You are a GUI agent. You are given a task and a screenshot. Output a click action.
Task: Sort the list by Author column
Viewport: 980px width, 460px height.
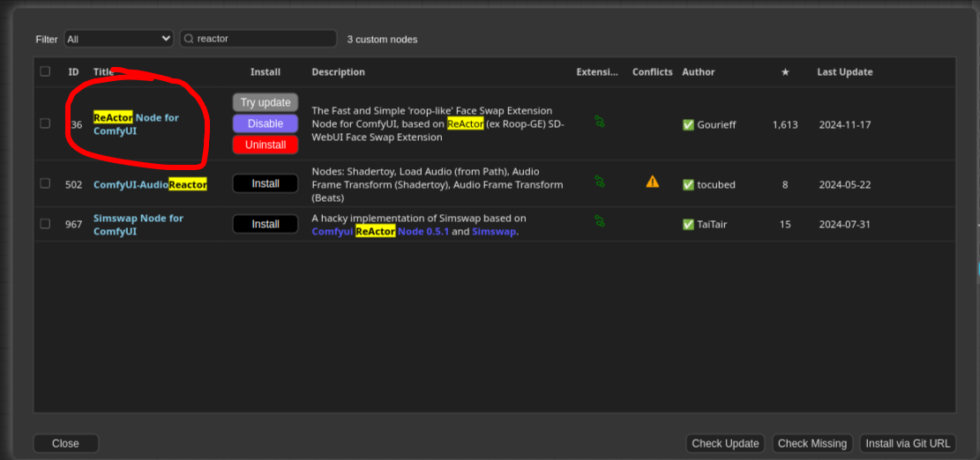[698, 72]
